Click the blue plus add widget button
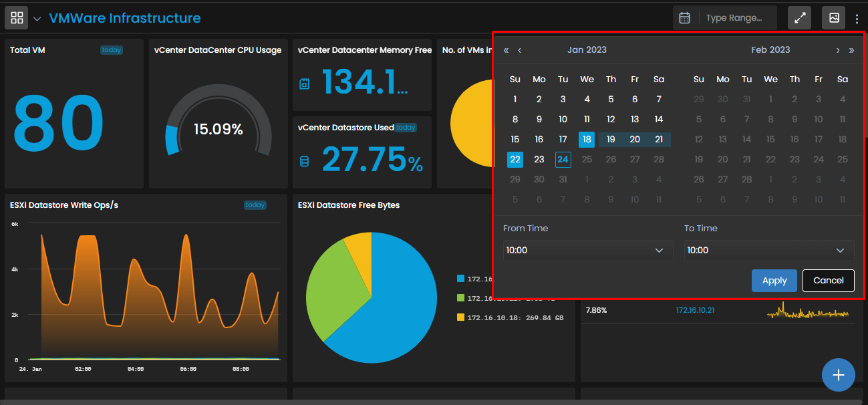868x405 pixels. 839,375
